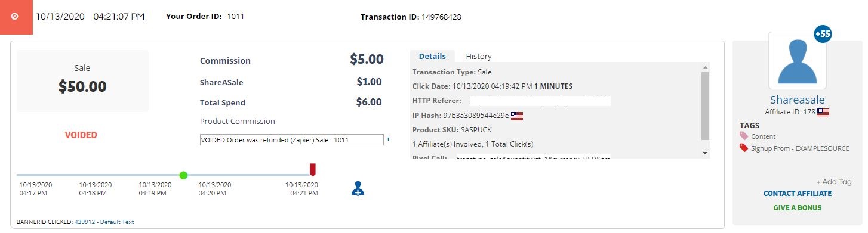Switch to the History tab

[479, 56]
